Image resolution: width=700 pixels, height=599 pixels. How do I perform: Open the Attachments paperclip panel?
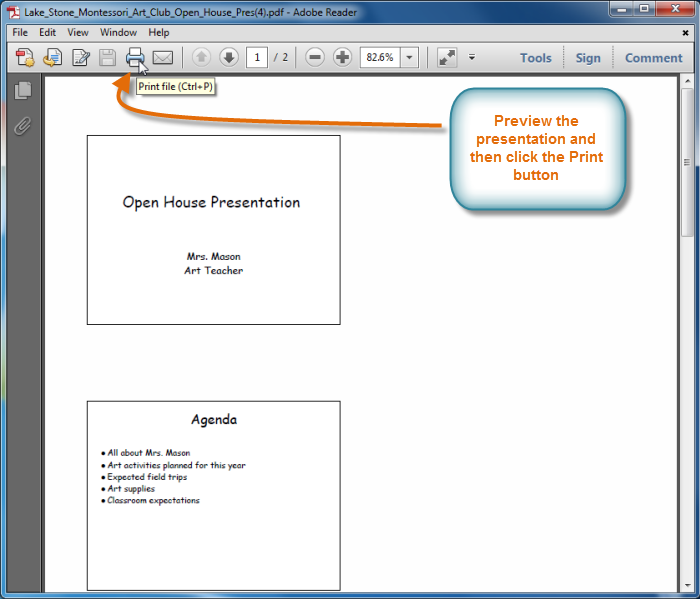coord(23,126)
